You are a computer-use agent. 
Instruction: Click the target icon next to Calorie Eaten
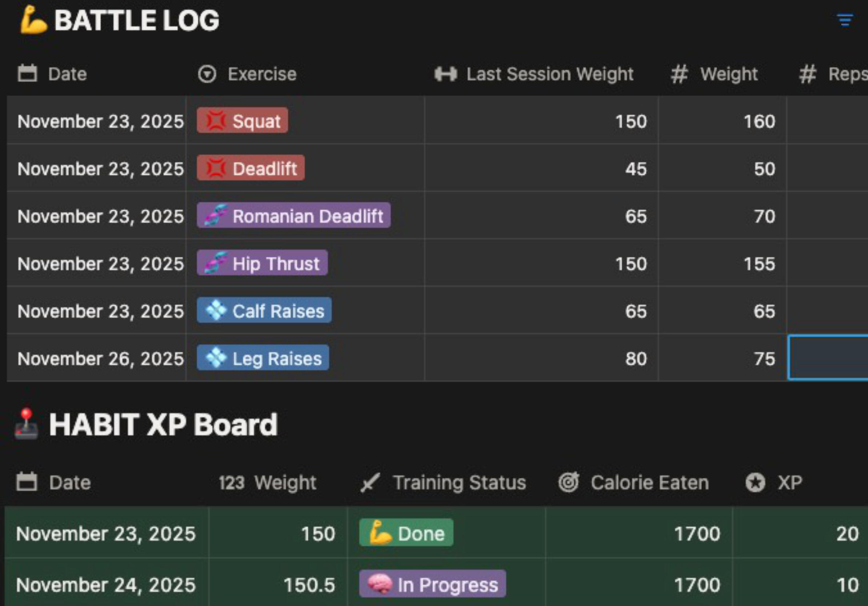[x=568, y=482]
